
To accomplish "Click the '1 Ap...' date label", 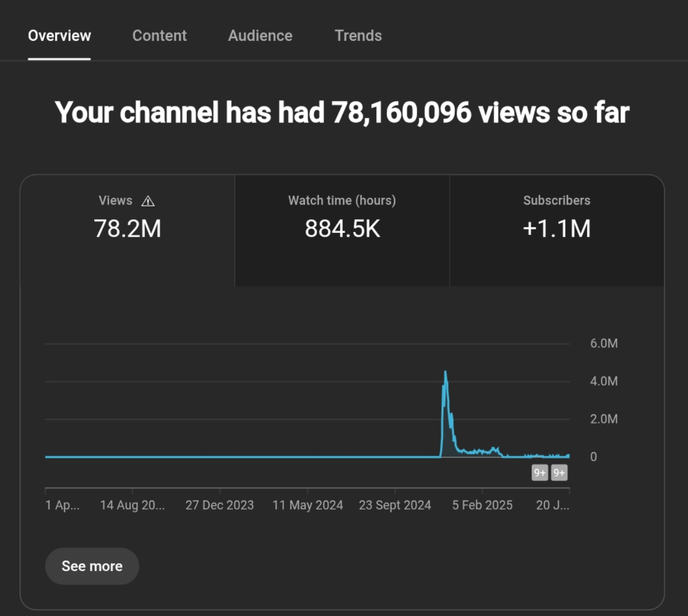I will (62, 505).
